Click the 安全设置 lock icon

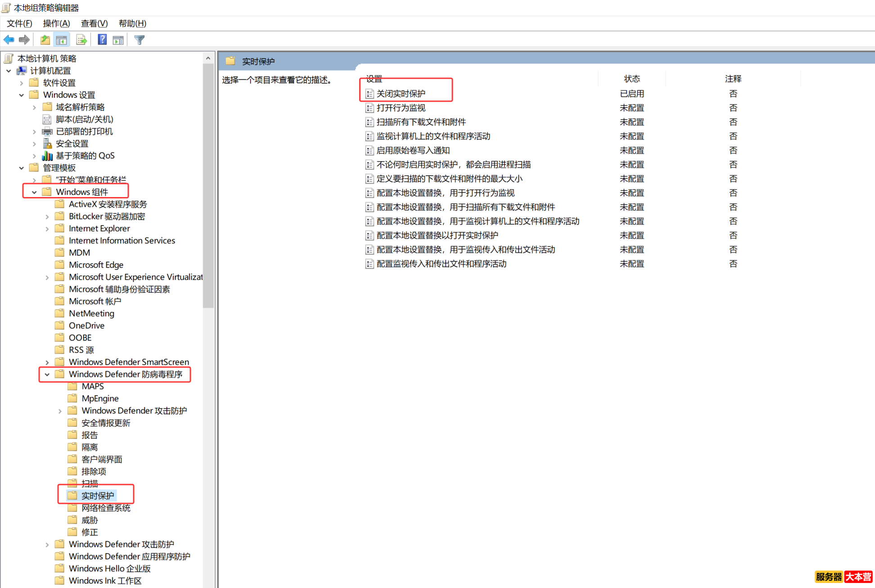[x=47, y=144]
